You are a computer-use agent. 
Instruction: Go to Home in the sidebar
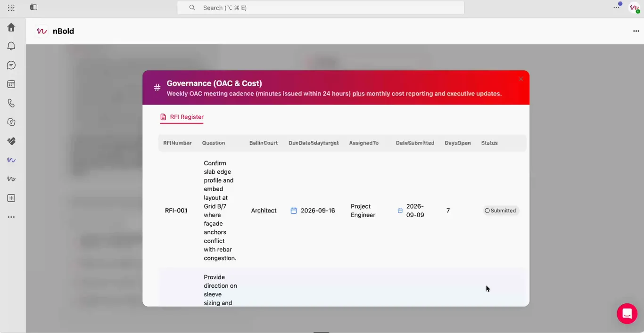(11, 27)
